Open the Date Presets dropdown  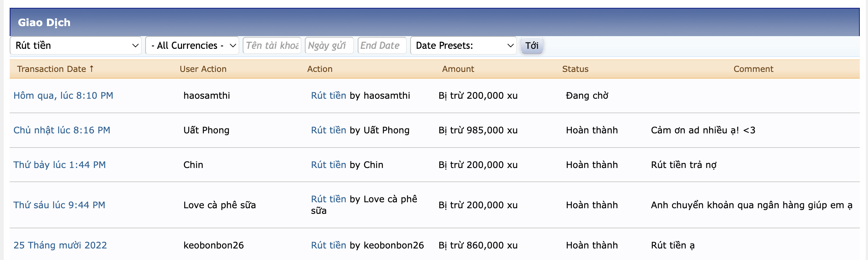click(x=463, y=45)
